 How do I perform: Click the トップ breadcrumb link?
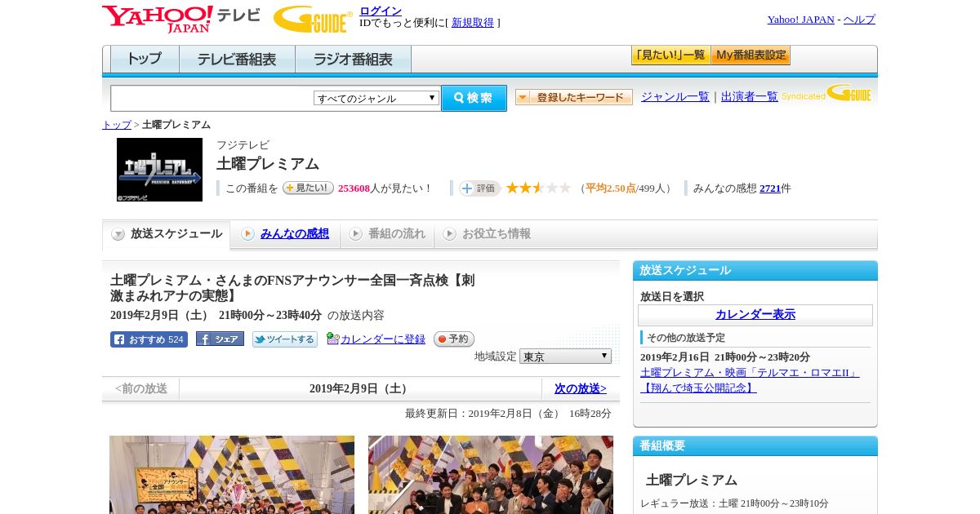(x=117, y=125)
